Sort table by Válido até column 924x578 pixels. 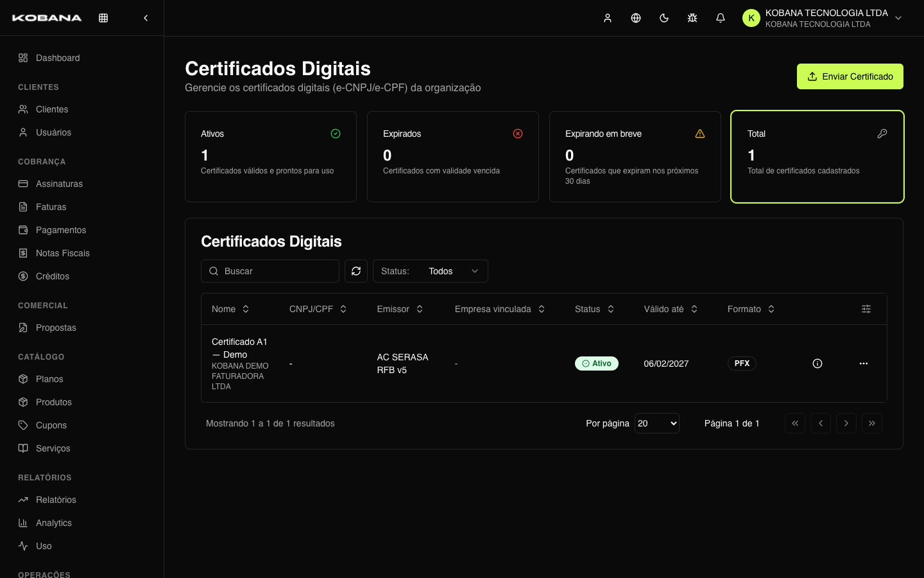click(671, 309)
